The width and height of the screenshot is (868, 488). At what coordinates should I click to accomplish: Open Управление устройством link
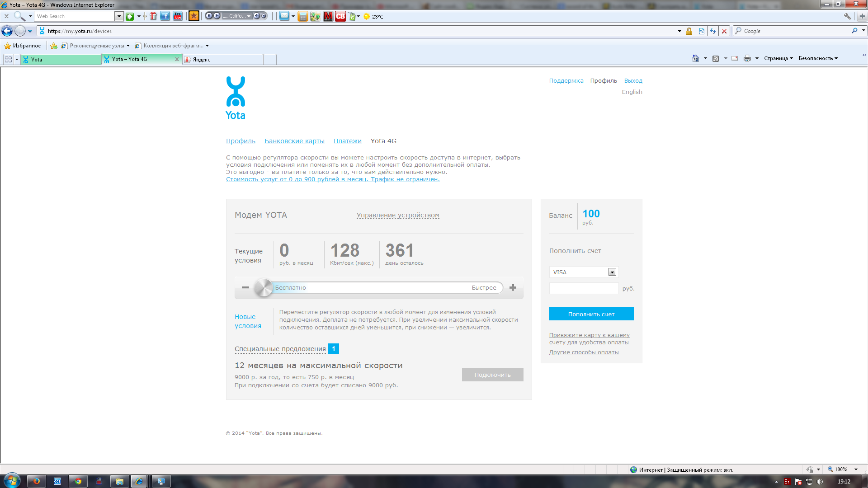[398, 216]
